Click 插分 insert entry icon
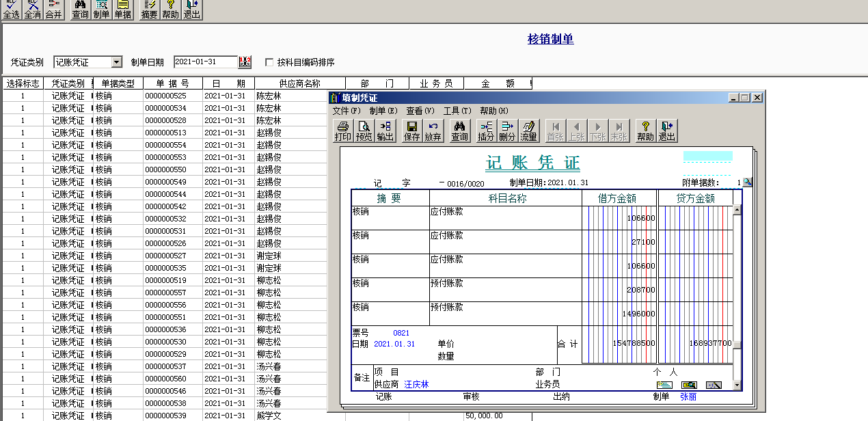 486,131
